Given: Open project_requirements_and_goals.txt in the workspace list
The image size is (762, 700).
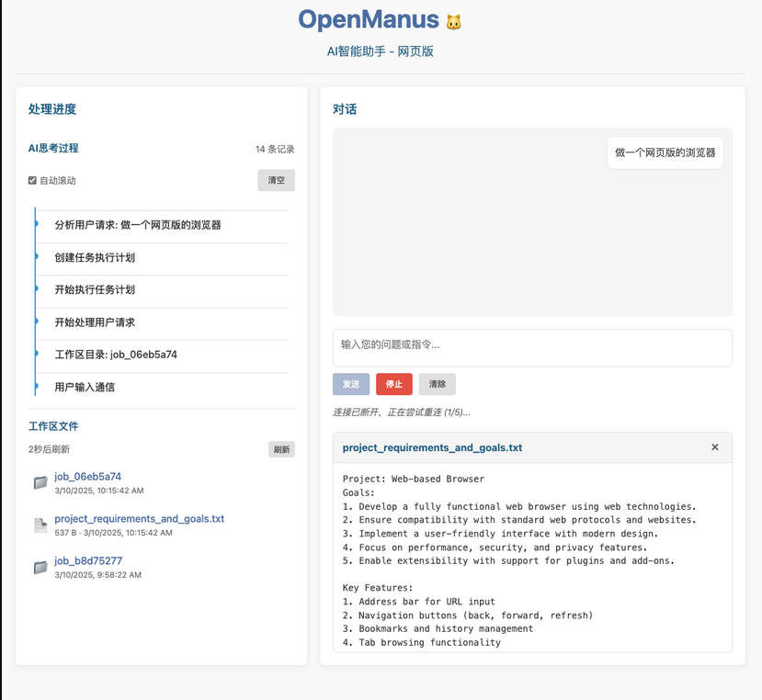Looking at the screenshot, I should point(140,519).
